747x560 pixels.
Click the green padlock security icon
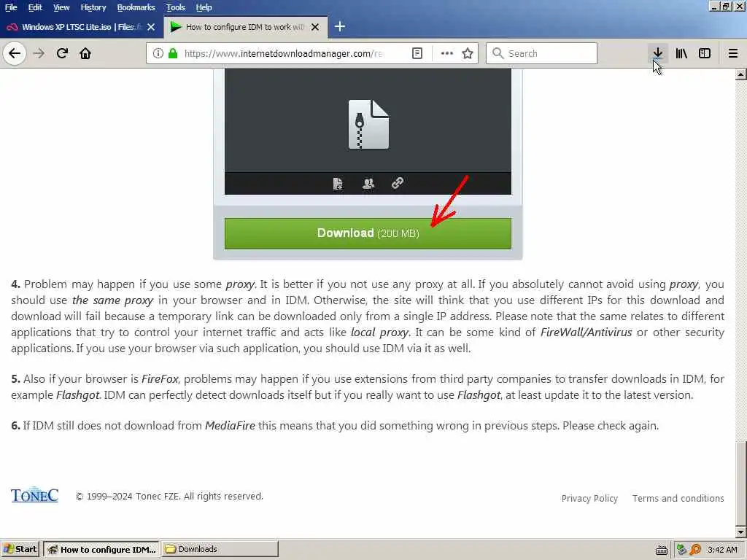coord(173,53)
